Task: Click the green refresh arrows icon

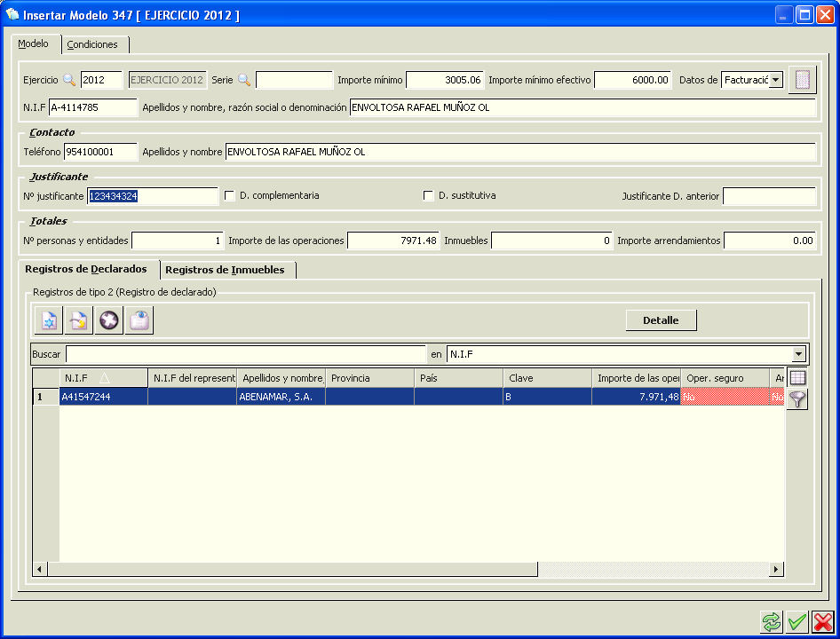Action: point(772,622)
